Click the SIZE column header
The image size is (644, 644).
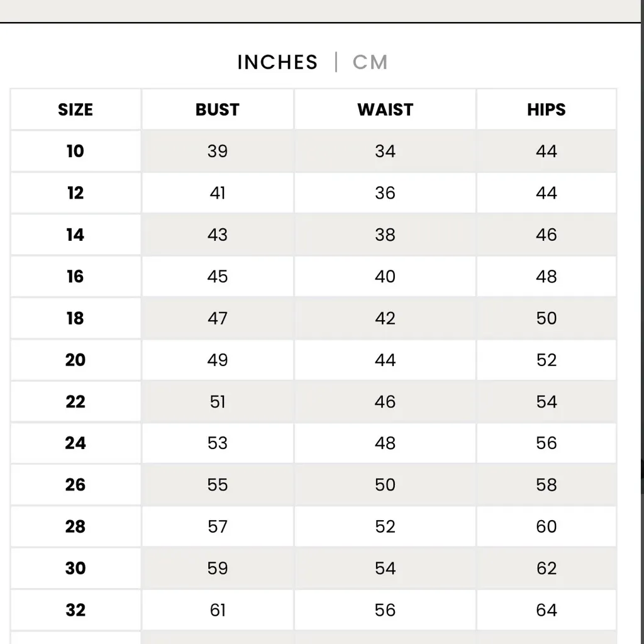(x=75, y=109)
